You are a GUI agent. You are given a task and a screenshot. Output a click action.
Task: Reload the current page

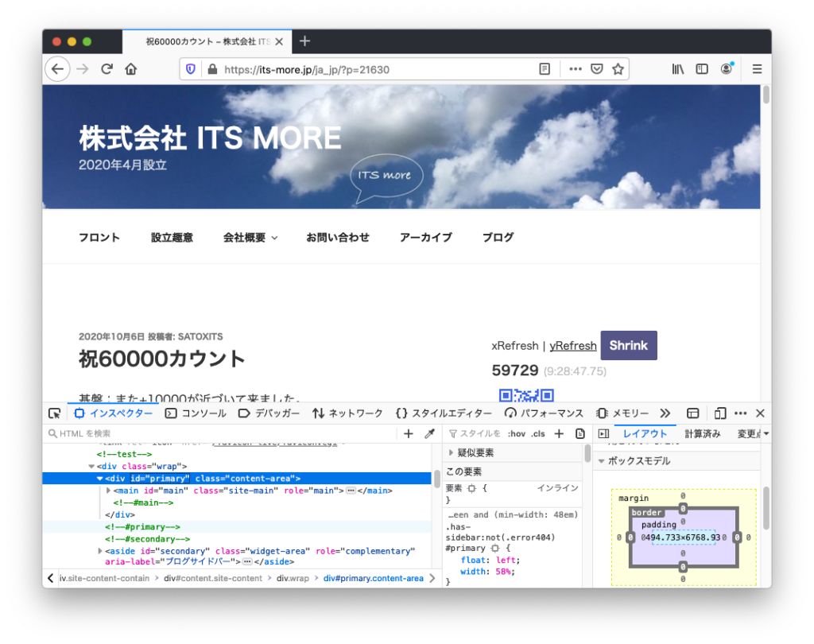click(107, 69)
